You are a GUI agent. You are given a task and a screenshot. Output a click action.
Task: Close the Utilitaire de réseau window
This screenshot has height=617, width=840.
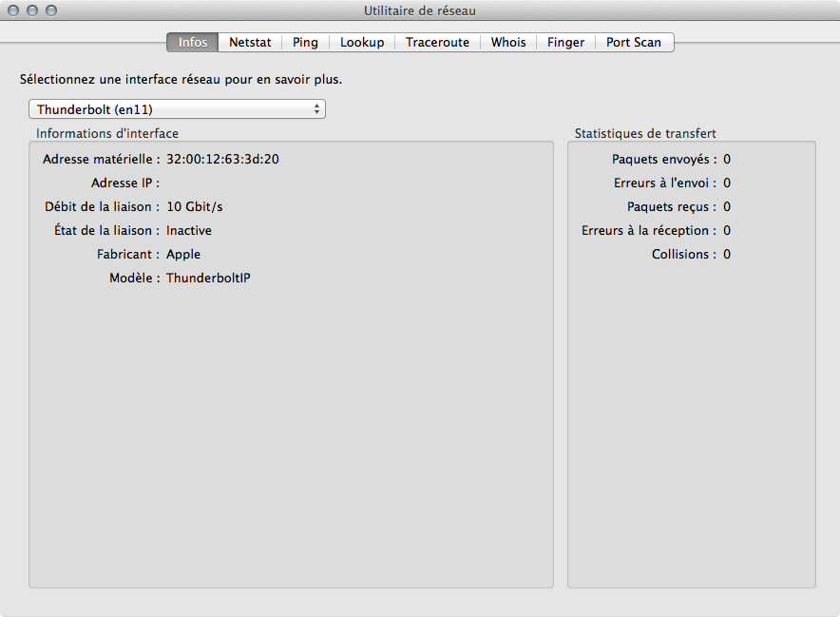tap(14, 11)
